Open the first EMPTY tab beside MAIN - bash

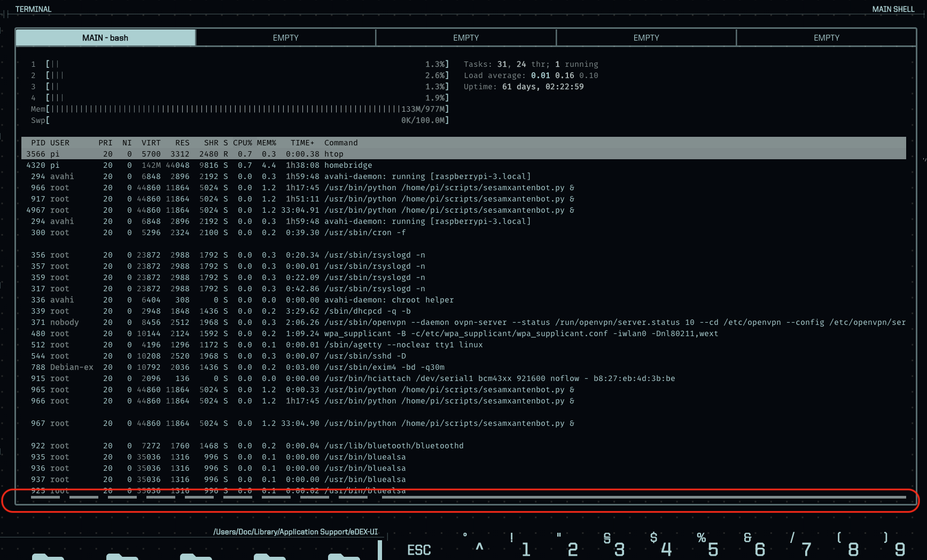286,38
